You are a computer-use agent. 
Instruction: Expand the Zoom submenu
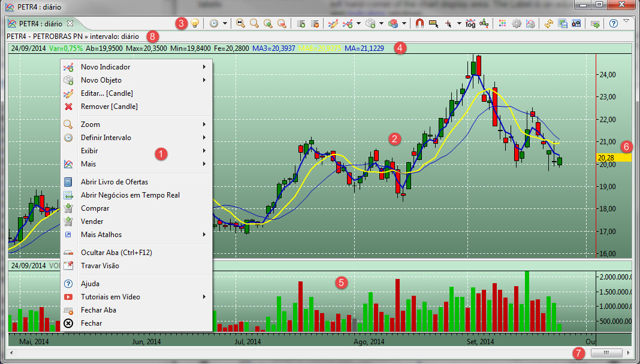(137, 125)
